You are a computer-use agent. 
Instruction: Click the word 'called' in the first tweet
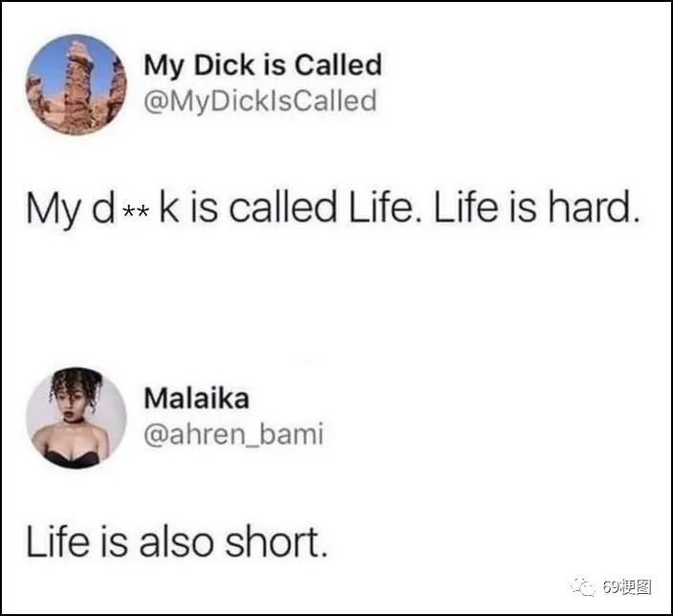[282, 208]
